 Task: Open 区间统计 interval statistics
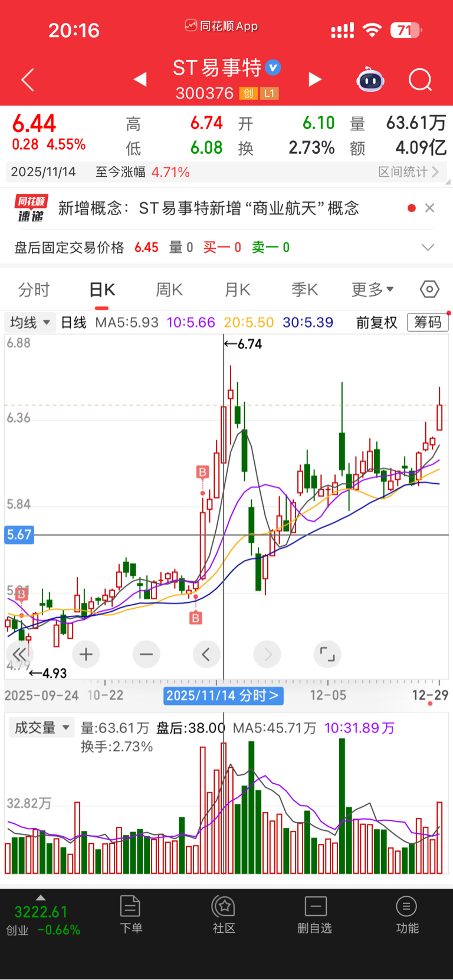(408, 172)
